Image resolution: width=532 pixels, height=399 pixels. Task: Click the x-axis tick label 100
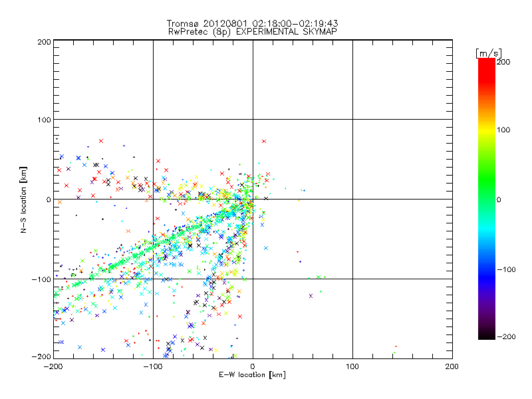(x=352, y=366)
